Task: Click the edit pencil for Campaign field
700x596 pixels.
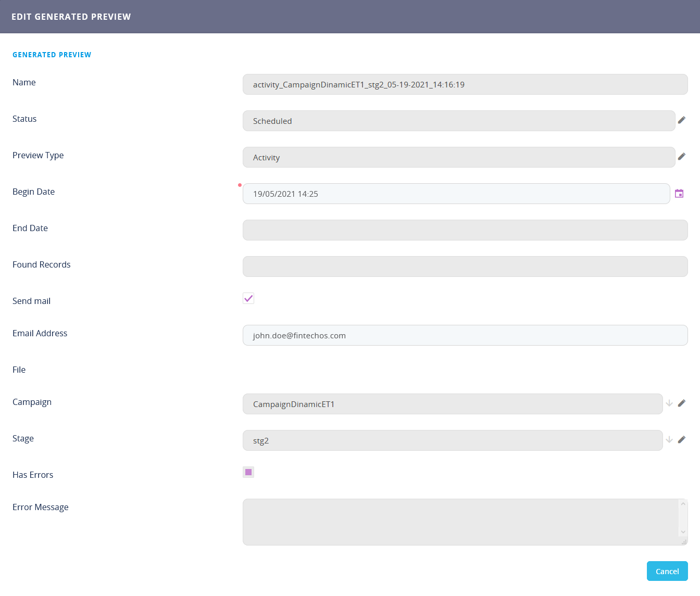Action: pos(681,403)
